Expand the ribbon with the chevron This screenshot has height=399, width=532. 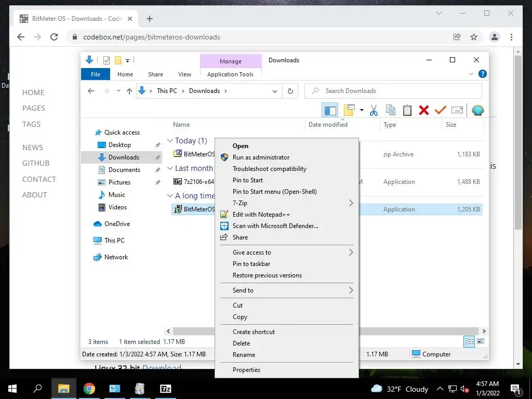(471, 74)
